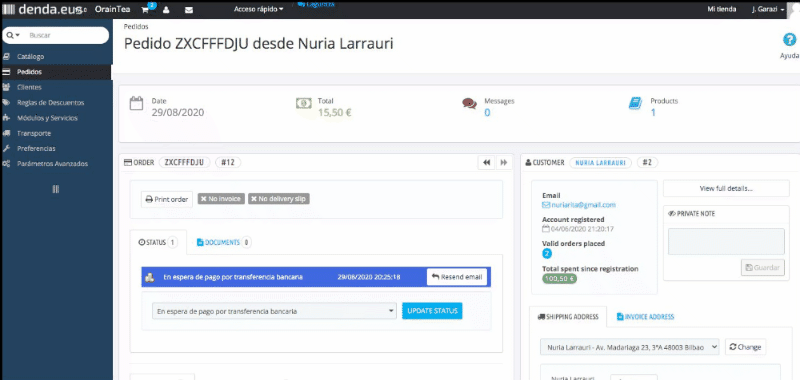Click the Parámetros Avanzados gears icon

(7, 164)
